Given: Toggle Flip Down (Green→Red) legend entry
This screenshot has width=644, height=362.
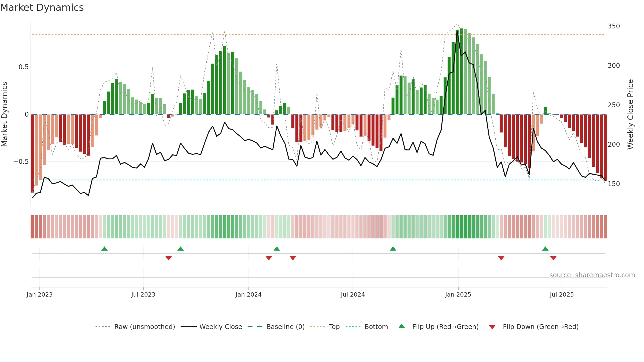Looking at the screenshot, I should tap(534, 327).
